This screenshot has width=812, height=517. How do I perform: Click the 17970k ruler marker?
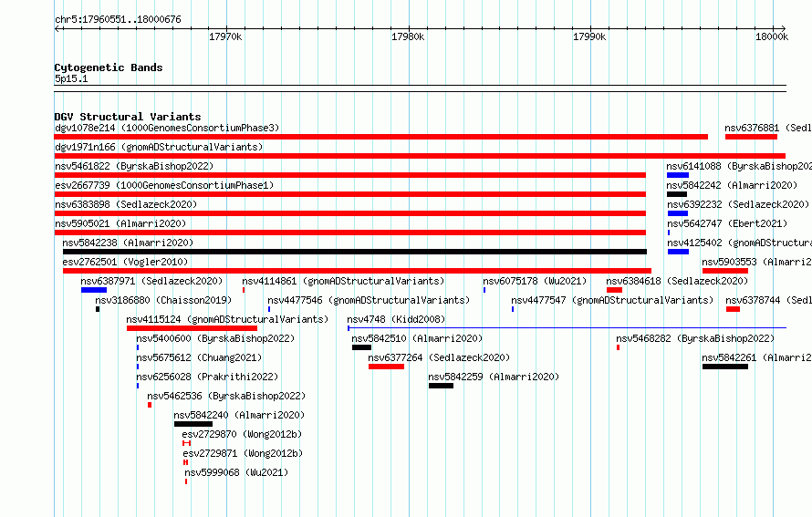pos(225,36)
